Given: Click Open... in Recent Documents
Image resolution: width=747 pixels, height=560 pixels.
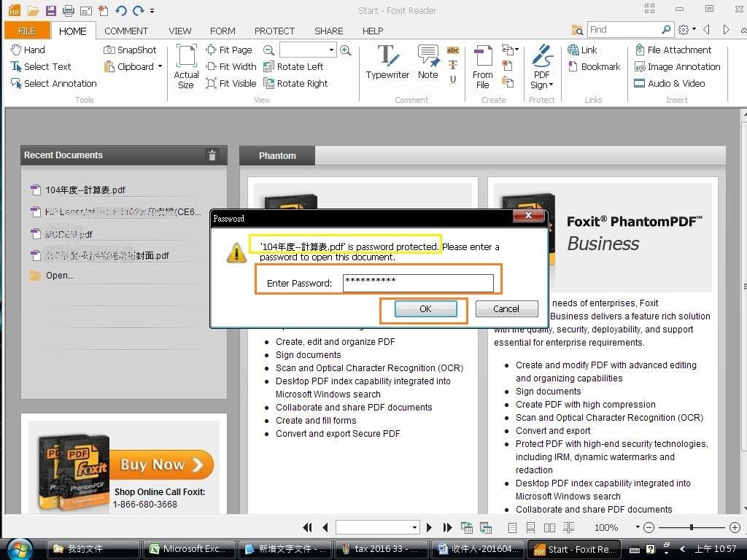Looking at the screenshot, I should pyautogui.click(x=53, y=275).
